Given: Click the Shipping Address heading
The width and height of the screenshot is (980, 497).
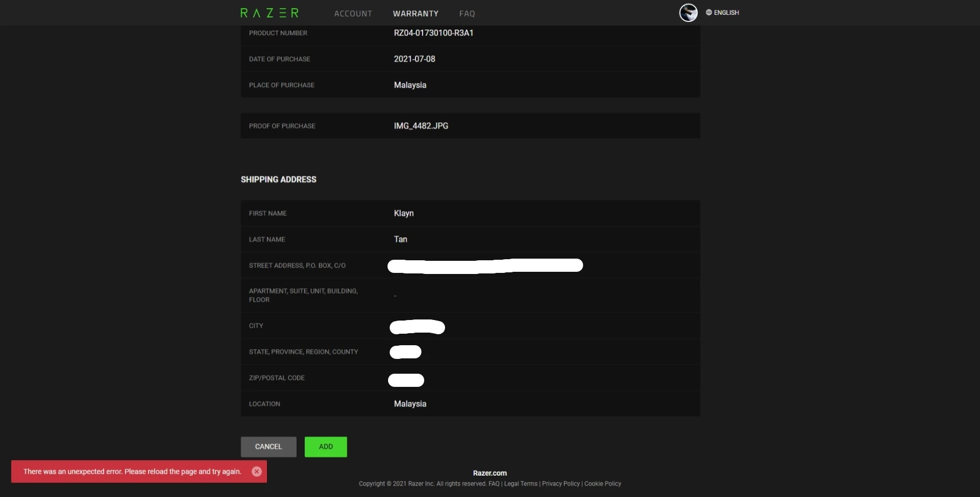Looking at the screenshot, I should (x=278, y=180).
